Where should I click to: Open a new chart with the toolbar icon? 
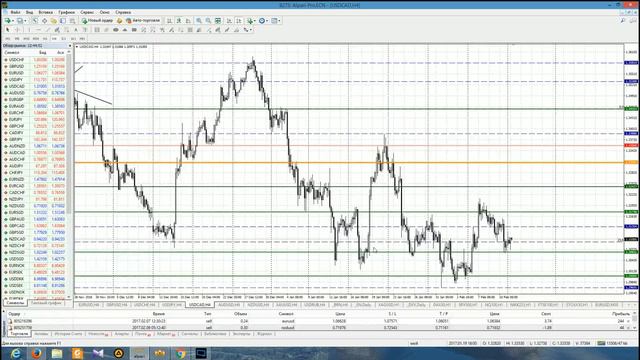7,20
